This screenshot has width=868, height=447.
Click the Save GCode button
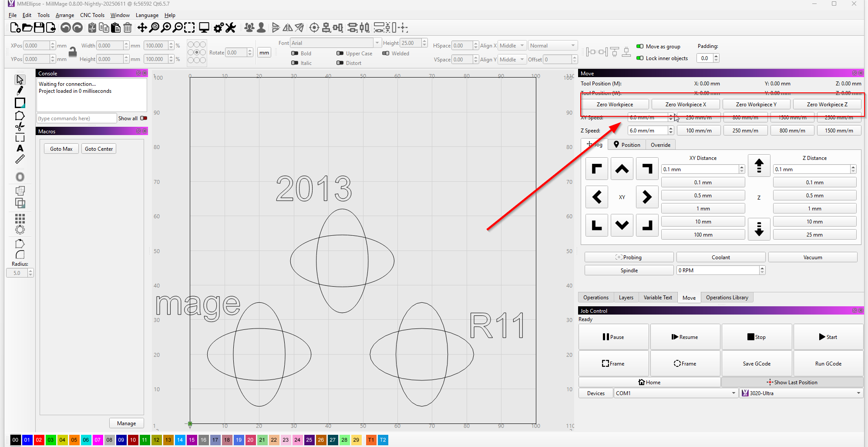tap(757, 363)
